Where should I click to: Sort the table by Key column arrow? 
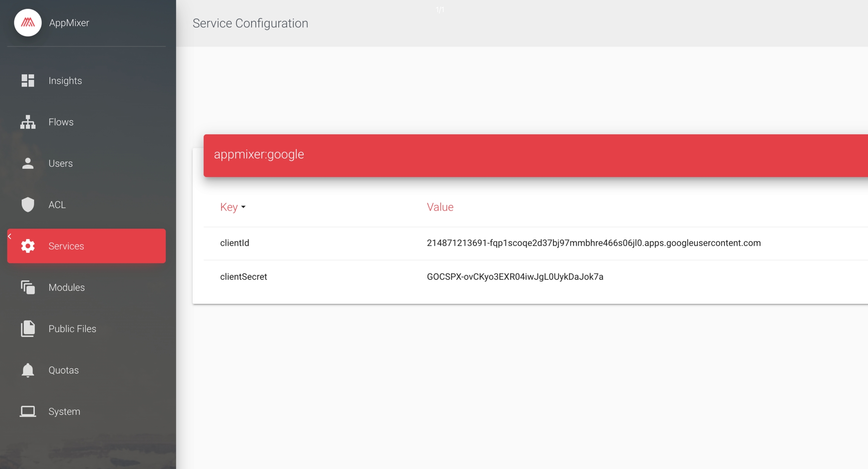click(243, 207)
